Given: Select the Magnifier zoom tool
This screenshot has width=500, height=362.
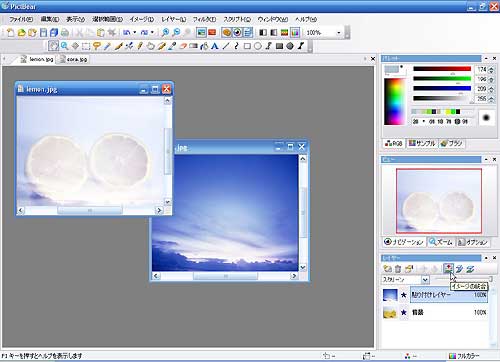Looking at the screenshot, I should click(64, 46).
